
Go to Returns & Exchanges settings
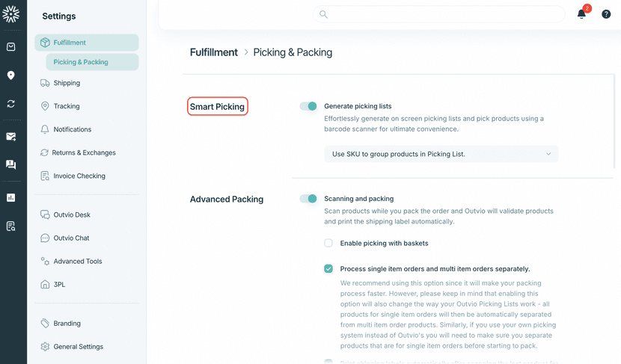[x=83, y=152]
